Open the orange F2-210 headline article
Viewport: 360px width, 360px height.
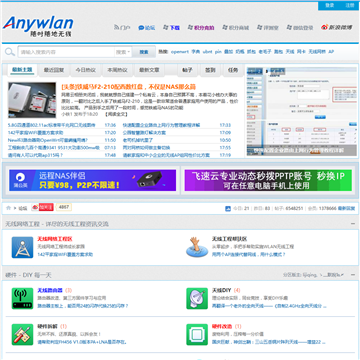coord(128,87)
